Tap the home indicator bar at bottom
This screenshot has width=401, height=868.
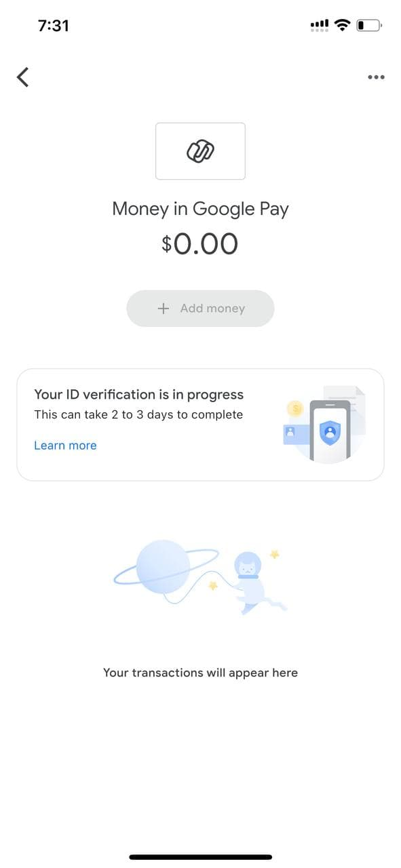201,857
